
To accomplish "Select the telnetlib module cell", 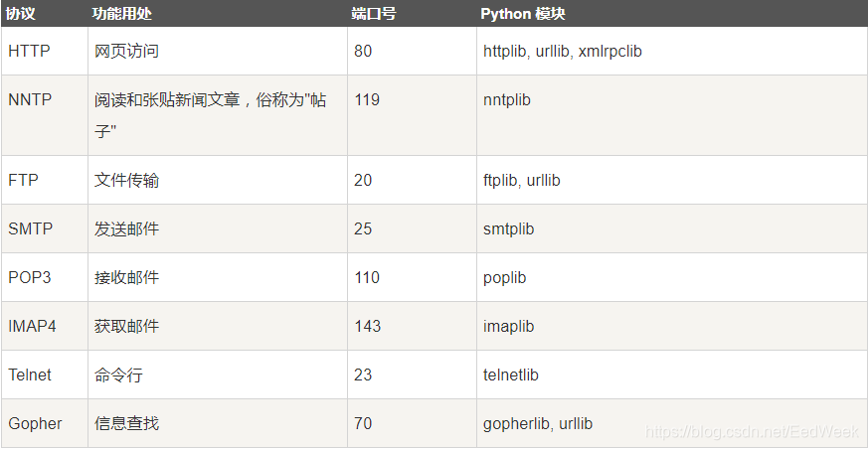I will (672, 375).
